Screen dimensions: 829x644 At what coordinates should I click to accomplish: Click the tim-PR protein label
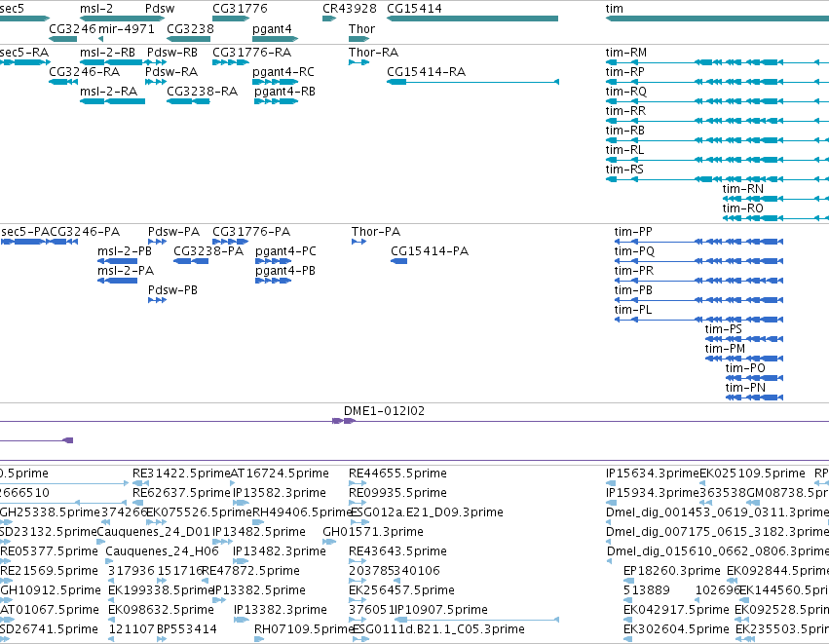[633, 271]
